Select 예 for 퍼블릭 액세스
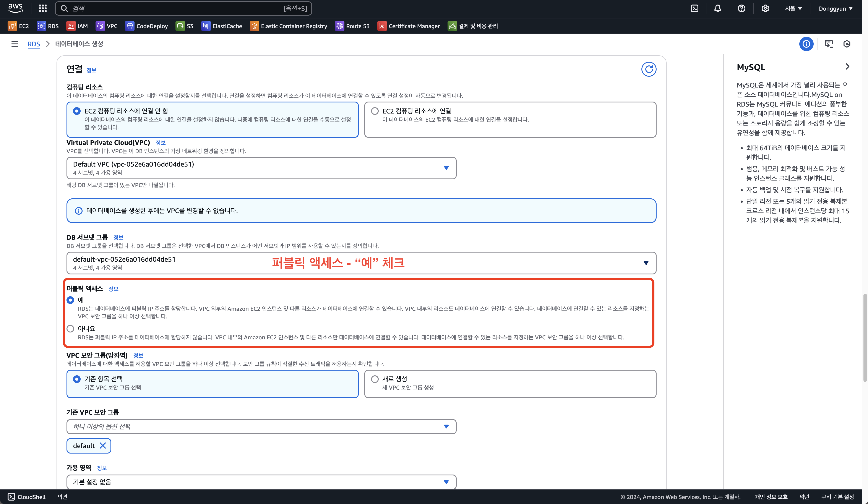 coord(70,300)
